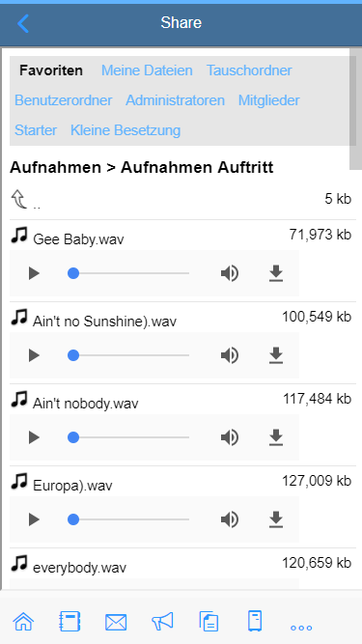Open the Kleine Besetzung folder link
This screenshot has width=362, height=644.
[x=125, y=130]
